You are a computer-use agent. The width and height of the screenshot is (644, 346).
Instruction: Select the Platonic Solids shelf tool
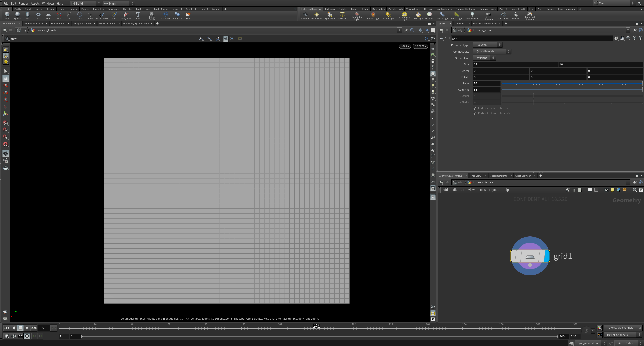coord(152,16)
